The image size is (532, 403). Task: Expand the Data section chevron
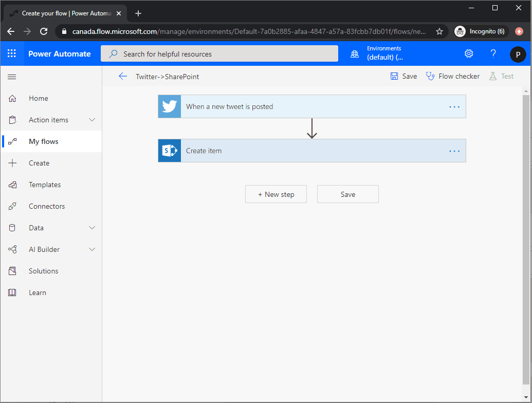93,228
